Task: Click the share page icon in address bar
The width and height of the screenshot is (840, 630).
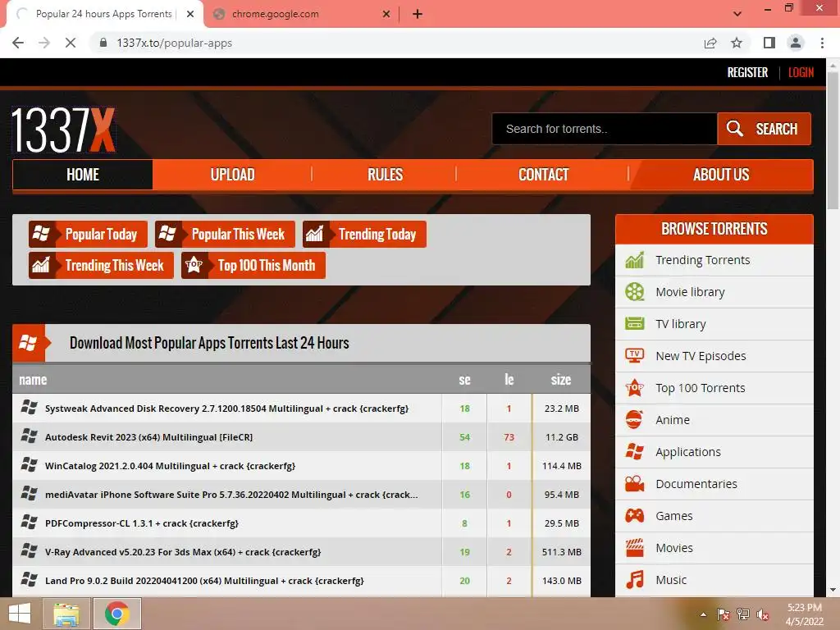Action: click(x=710, y=43)
